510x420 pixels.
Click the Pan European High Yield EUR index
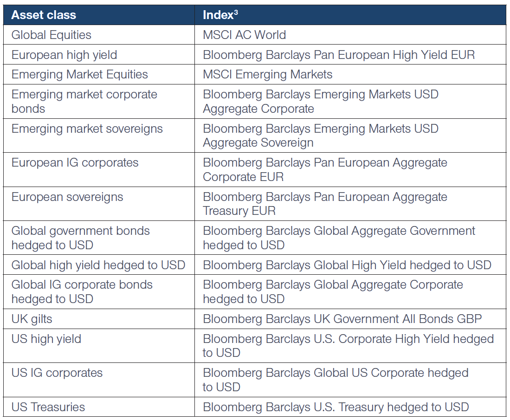pos(339,55)
